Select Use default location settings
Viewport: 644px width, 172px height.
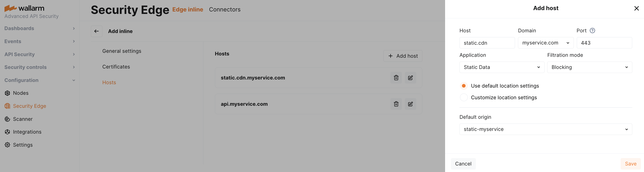pos(464,86)
